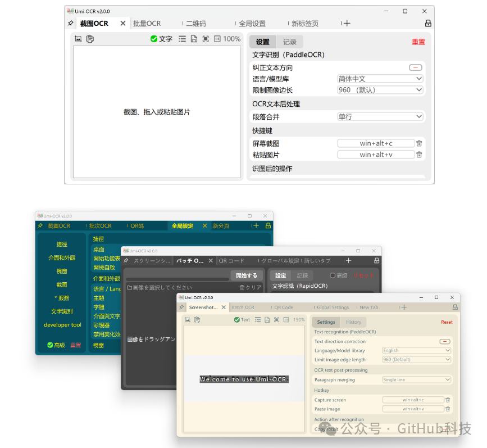Open the Paragraph merging dropdown
487x448 pixels.
click(x=416, y=379)
